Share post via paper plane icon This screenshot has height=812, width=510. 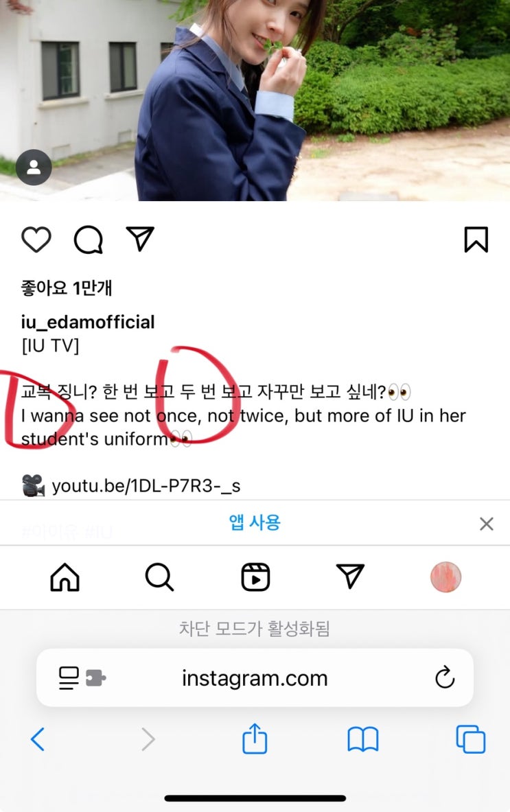point(140,239)
